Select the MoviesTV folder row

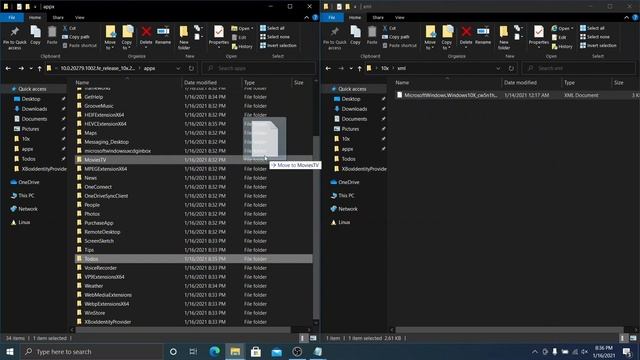coord(193,160)
